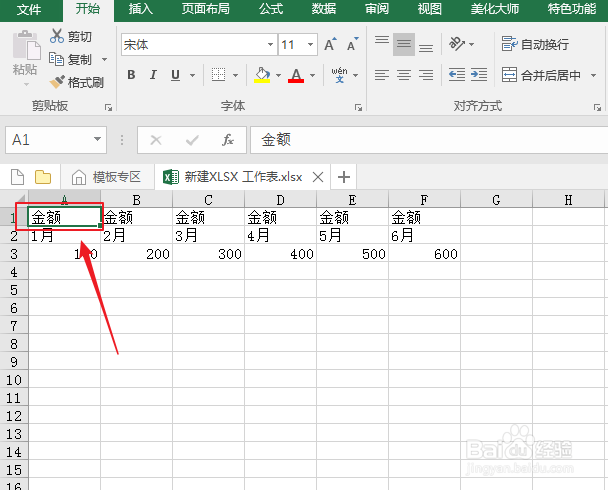Screen dimensions: 608x490
Task: Expand font color palette arrow
Action: (313, 75)
